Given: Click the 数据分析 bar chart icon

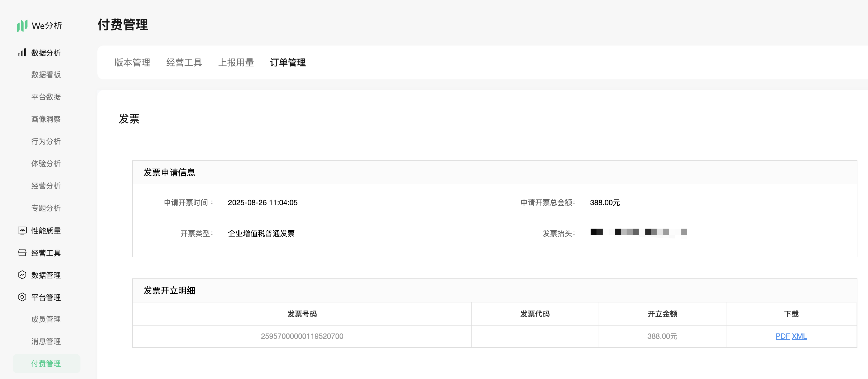Looking at the screenshot, I should [x=22, y=53].
